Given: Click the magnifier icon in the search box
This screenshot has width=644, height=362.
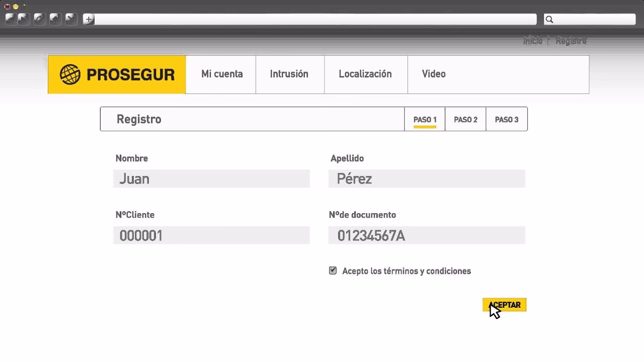Looking at the screenshot, I should click(x=549, y=19).
